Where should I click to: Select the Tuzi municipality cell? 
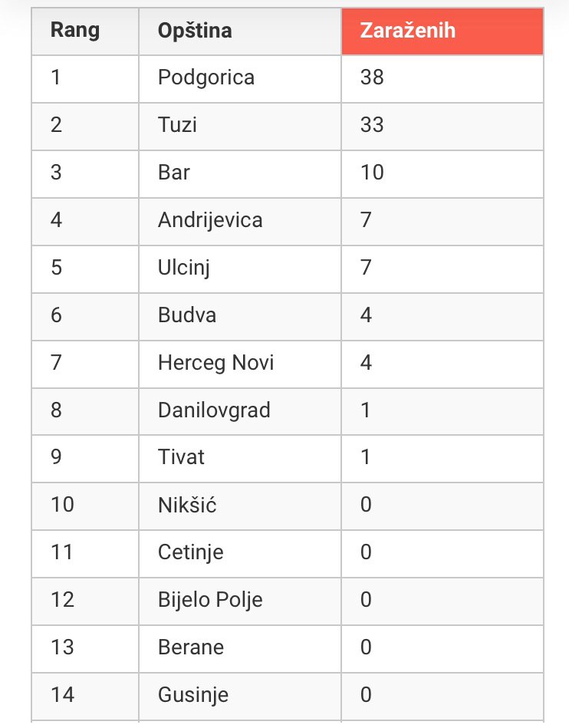click(x=240, y=127)
